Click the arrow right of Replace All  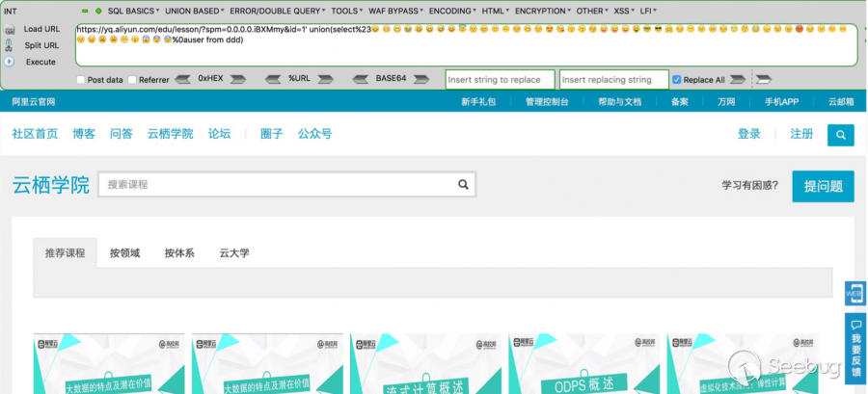click(x=738, y=80)
